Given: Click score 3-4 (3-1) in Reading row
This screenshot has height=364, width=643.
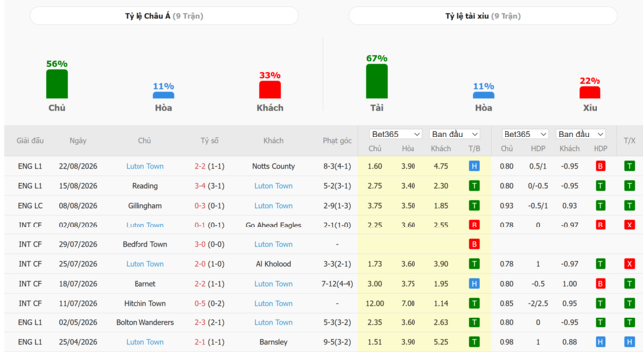Looking at the screenshot, I should pyautogui.click(x=209, y=186).
